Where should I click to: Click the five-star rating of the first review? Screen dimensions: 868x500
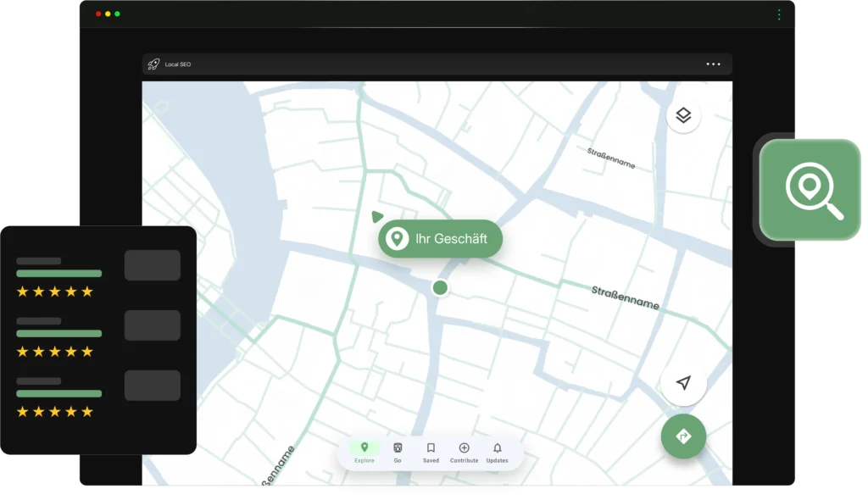tap(55, 292)
